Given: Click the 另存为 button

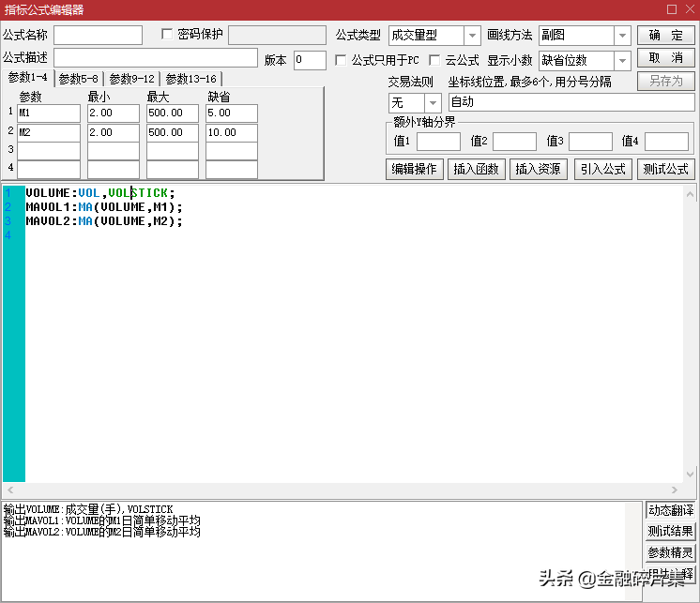Looking at the screenshot, I should click(665, 82).
